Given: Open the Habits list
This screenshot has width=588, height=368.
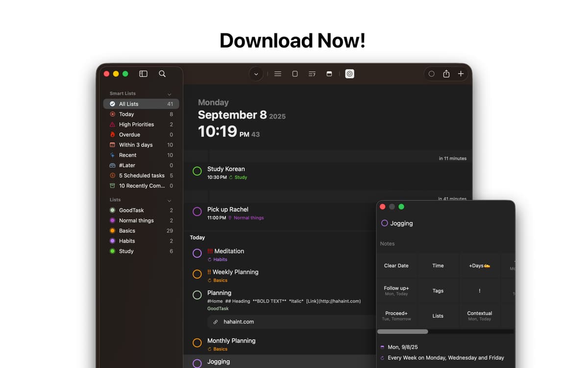Looking at the screenshot, I should pyautogui.click(x=127, y=241).
